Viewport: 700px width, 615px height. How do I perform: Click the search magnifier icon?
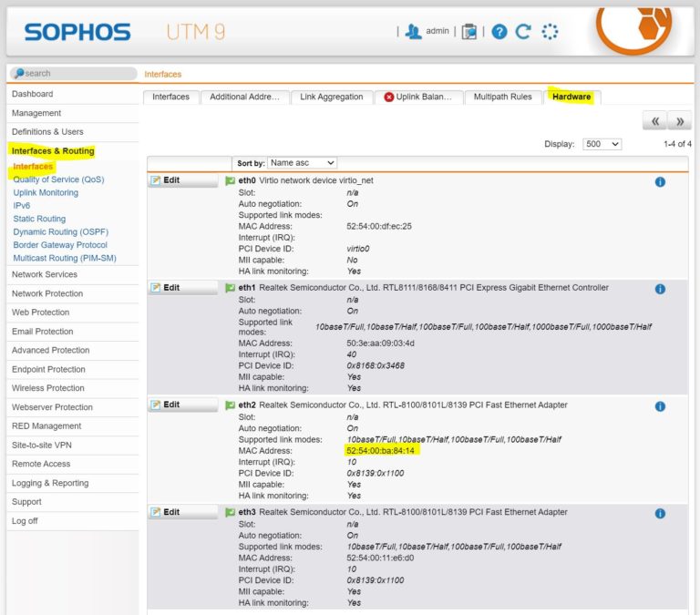tap(19, 73)
